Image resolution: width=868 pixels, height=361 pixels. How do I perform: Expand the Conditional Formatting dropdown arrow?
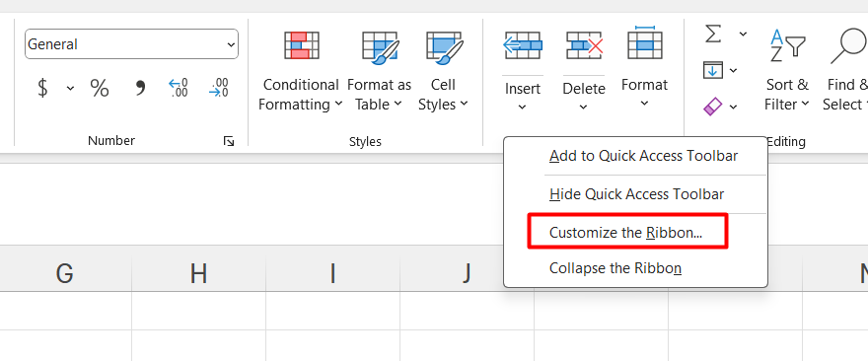click(x=338, y=105)
